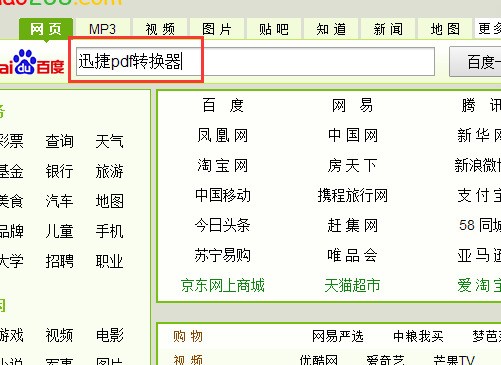Click the 职业 category link

(109, 261)
